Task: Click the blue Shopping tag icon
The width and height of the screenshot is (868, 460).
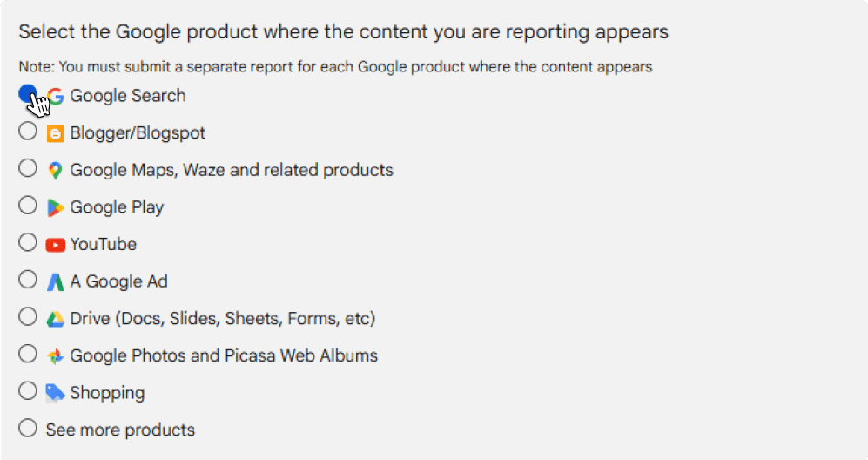Action: pyautogui.click(x=56, y=393)
